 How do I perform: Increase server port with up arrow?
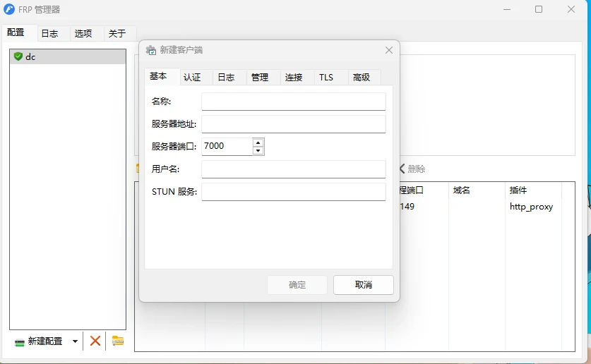[x=258, y=142]
